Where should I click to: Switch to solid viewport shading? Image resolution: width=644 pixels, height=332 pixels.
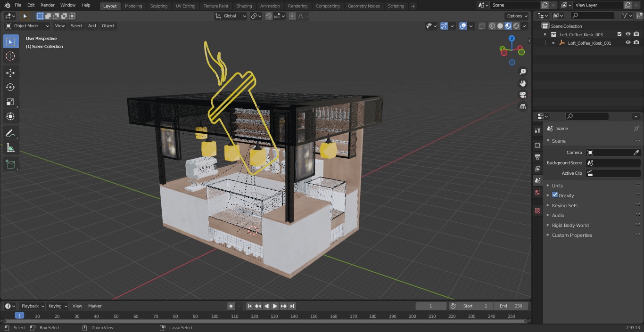pyautogui.click(x=500, y=26)
